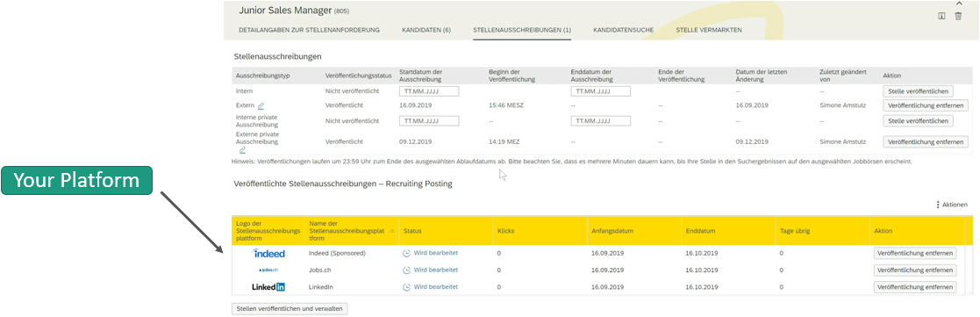
Task: Click the pencil edit icon beside Extern
Action: [x=261, y=106]
